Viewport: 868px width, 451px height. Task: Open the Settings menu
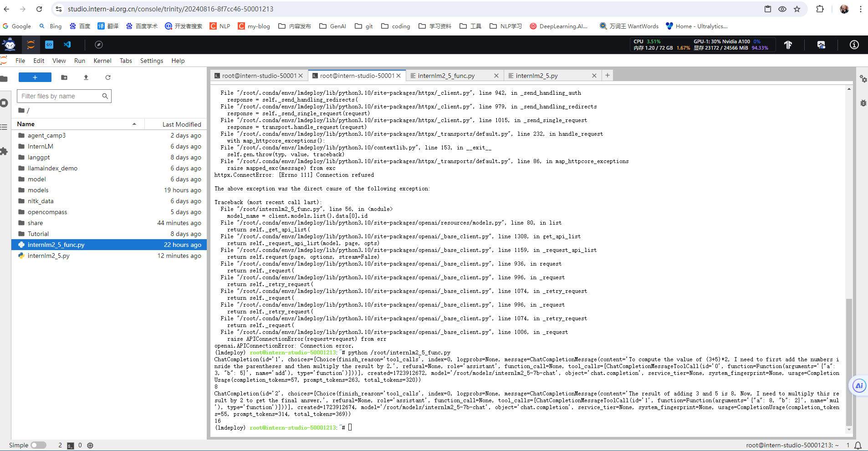152,61
